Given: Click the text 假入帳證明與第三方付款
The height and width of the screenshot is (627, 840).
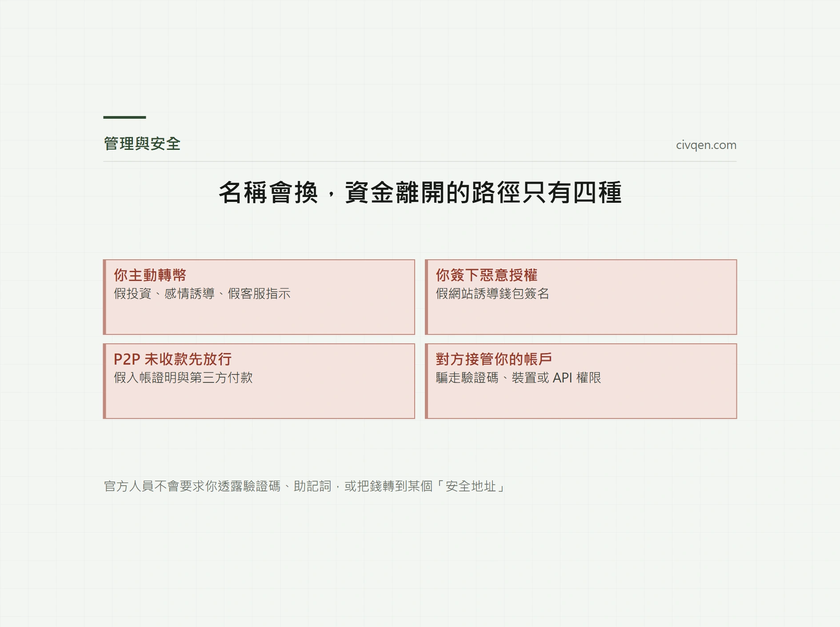Looking at the screenshot, I should point(183,378).
